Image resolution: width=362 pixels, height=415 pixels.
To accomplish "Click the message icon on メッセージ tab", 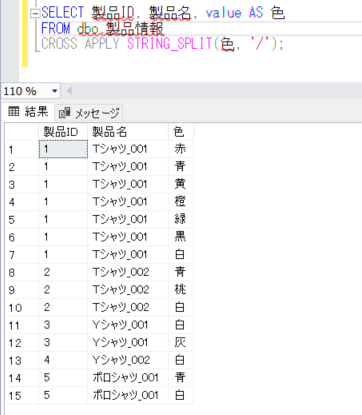I will click(65, 113).
